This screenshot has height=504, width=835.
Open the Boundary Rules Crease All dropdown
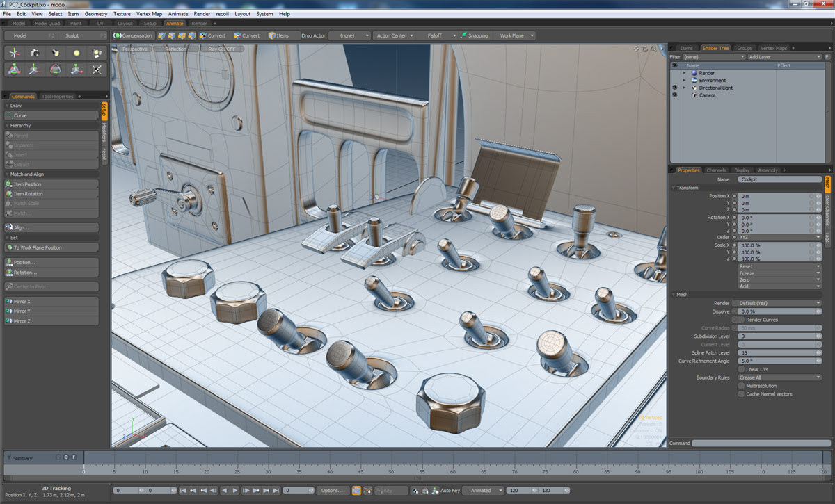779,377
